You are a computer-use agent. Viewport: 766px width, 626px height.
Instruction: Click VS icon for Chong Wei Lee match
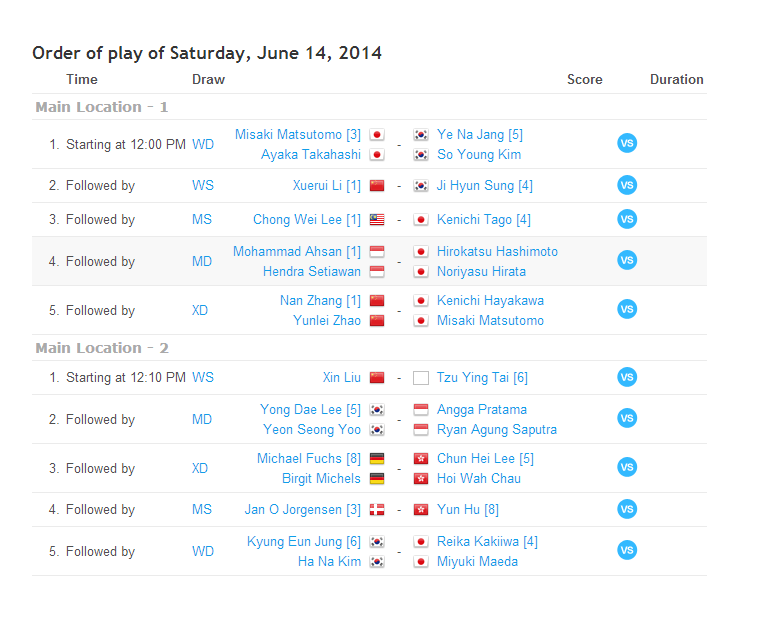pos(627,219)
